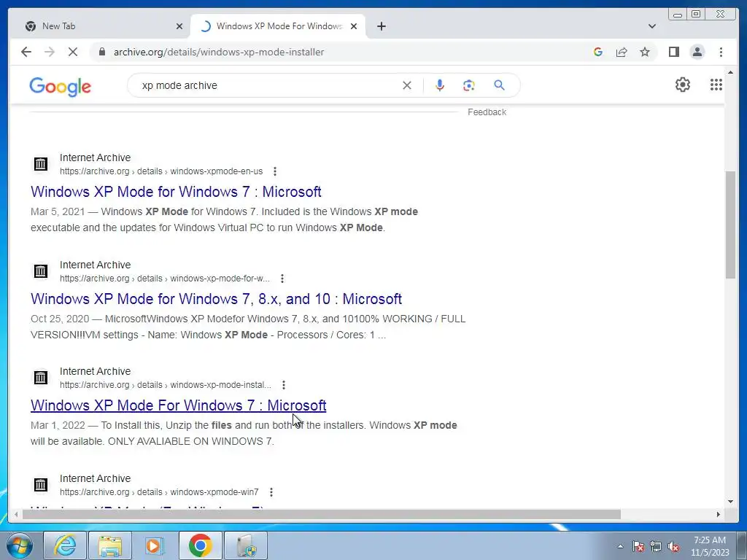Viewport: 747px width, 560px height.
Task: Open more options for windows-xpmode-win7 result
Action: (x=271, y=492)
